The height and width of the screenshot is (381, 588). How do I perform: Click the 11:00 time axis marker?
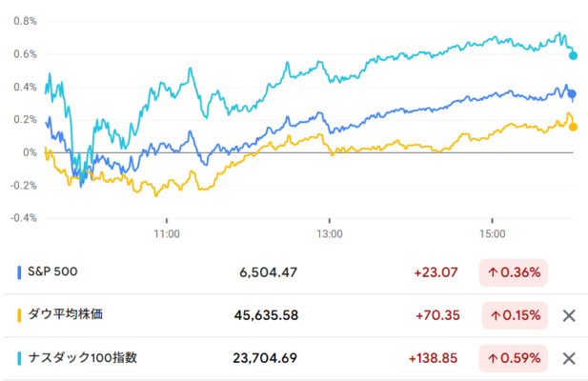(x=167, y=234)
